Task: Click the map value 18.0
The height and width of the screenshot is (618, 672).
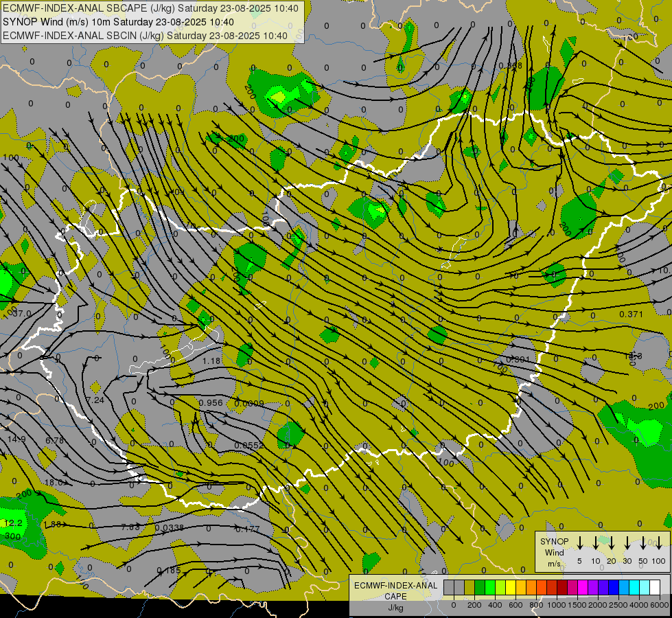Action: click(54, 483)
